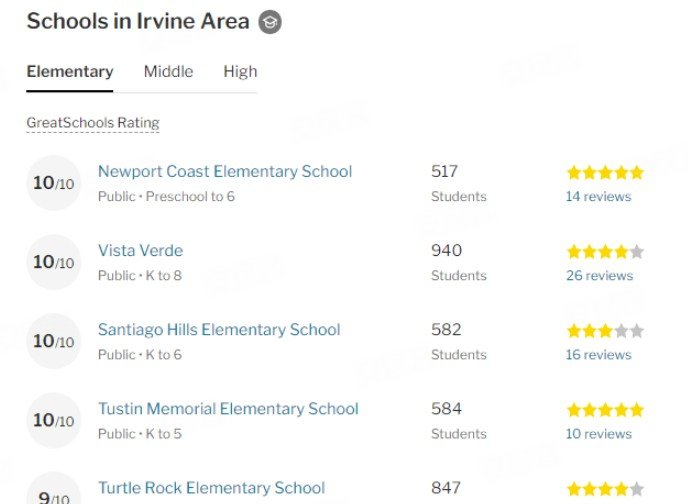
Task: Click Santiago Hills three-star rating
Action: coord(605,331)
